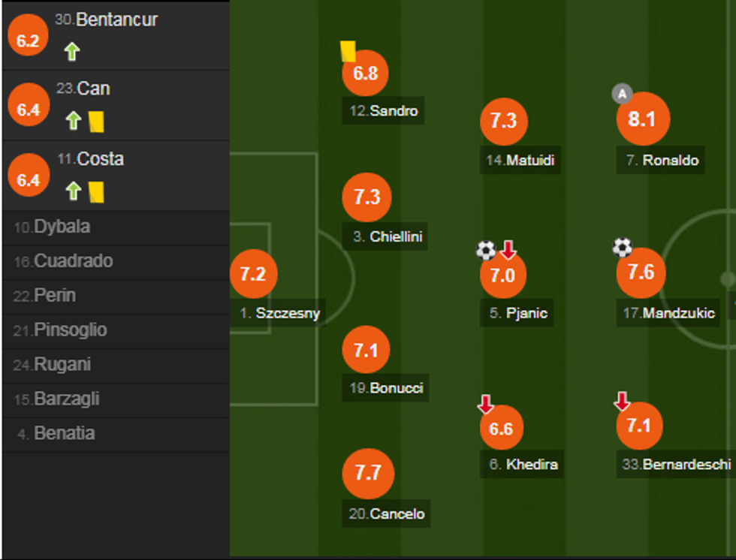The image size is (736, 560).
Task: Click Ronaldo's 8.1 rating circle
Action: pos(642,119)
